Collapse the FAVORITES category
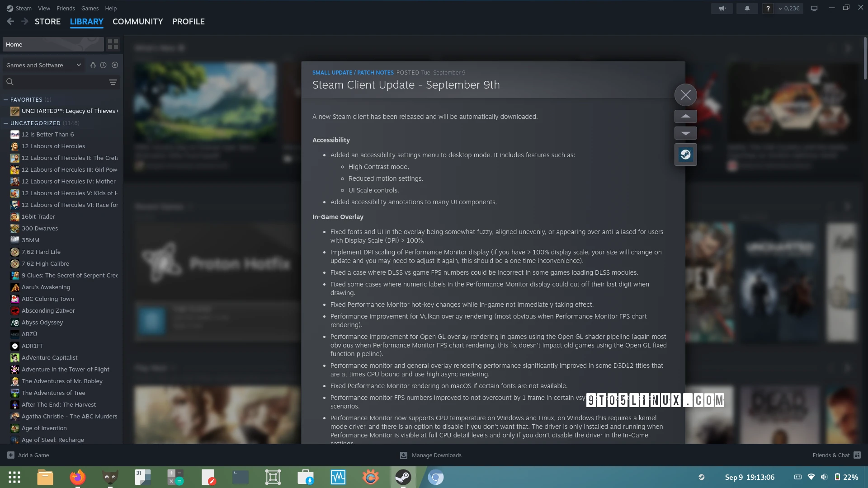 (6, 99)
